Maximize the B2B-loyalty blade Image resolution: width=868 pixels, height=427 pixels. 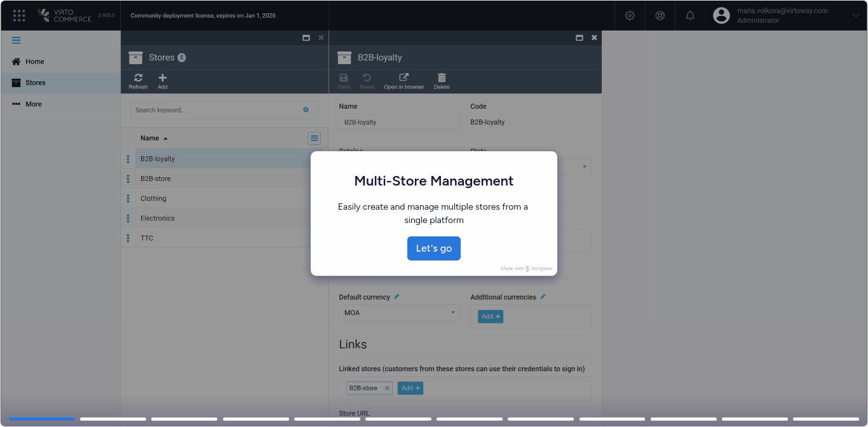tap(580, 37)
